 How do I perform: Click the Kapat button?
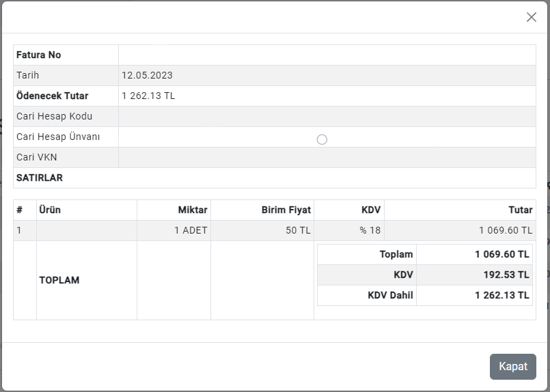pyautogui.click(x=512, y=367)
